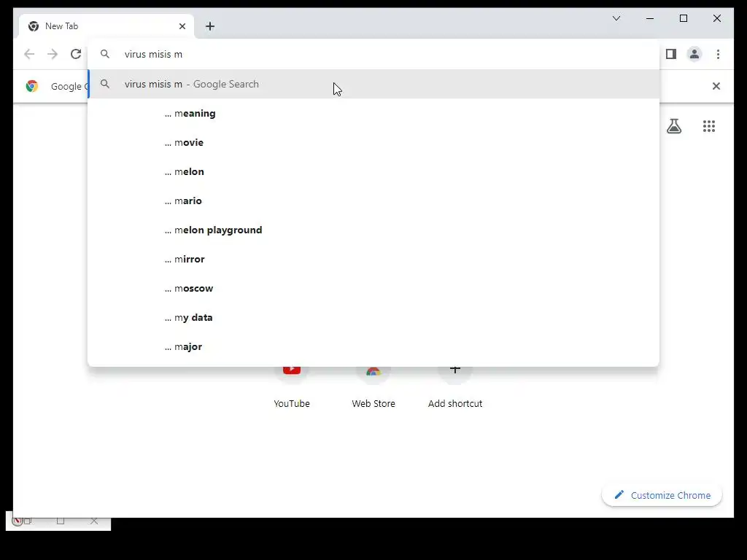747x560 pixels.
Task: Click the omnibox search magnifier icon
Action: coord(105,54)
